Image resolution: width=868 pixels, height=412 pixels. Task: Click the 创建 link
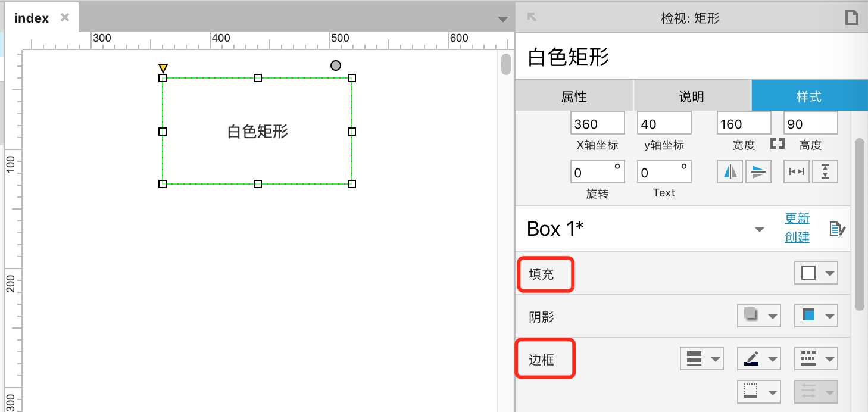coord(797,236)
